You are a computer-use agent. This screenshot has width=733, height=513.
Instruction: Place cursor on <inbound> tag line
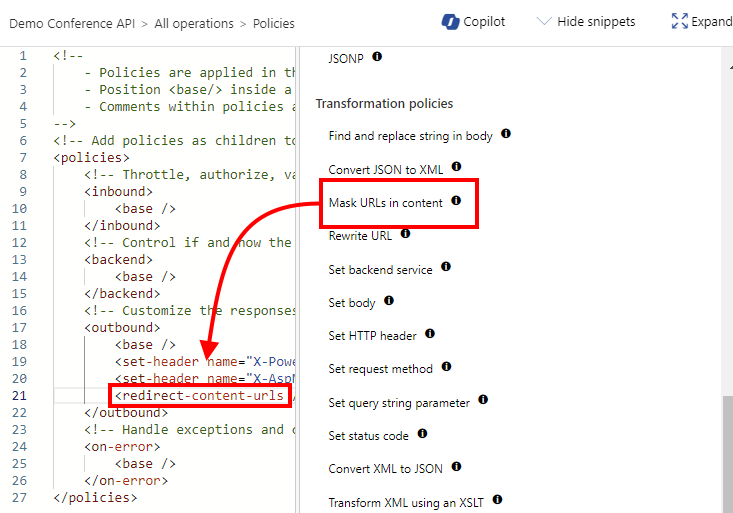(x=118, y=192)
